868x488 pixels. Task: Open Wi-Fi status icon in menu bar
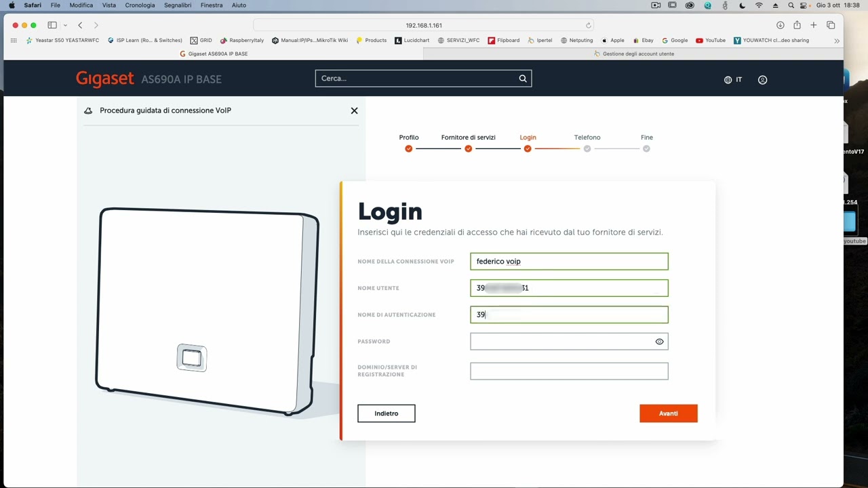[x=759, y=5]
